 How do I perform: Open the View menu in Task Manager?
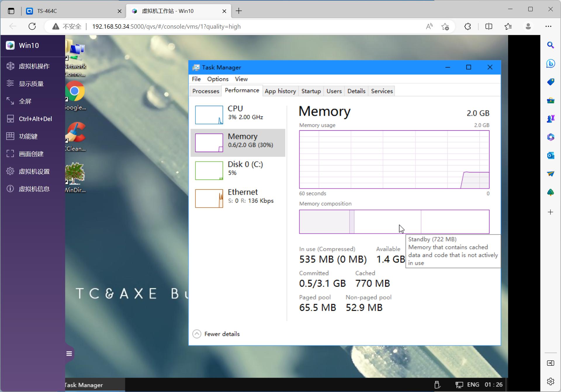click(x=241, y=79)
